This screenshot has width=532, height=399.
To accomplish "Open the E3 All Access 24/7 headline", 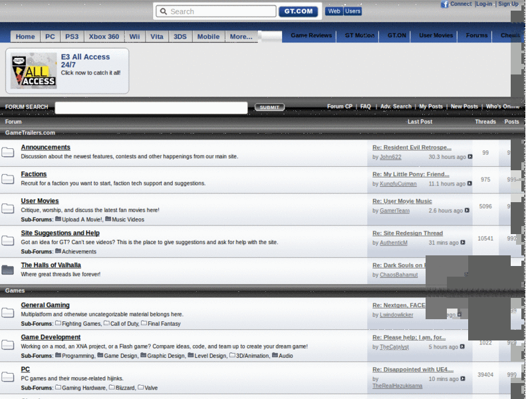I will tap(85, 61).
